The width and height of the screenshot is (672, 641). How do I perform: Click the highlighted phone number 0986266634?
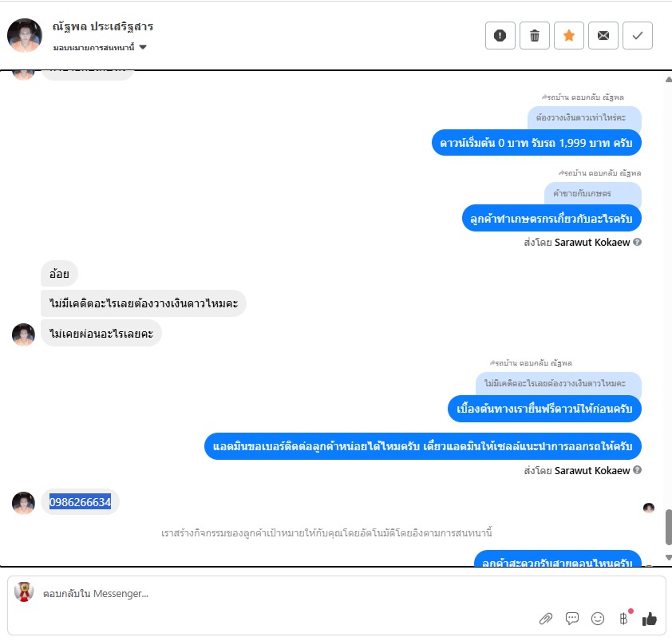(x=80, y=501)
